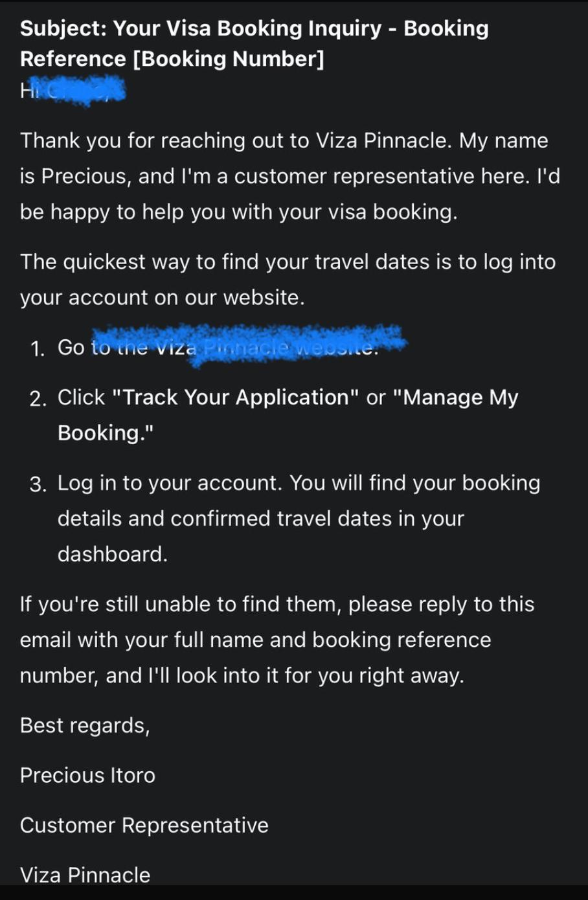Click the "Best regards," closing line
Image resolution: width=588 pixels, height=900 pixels.
tap(85, 726)
